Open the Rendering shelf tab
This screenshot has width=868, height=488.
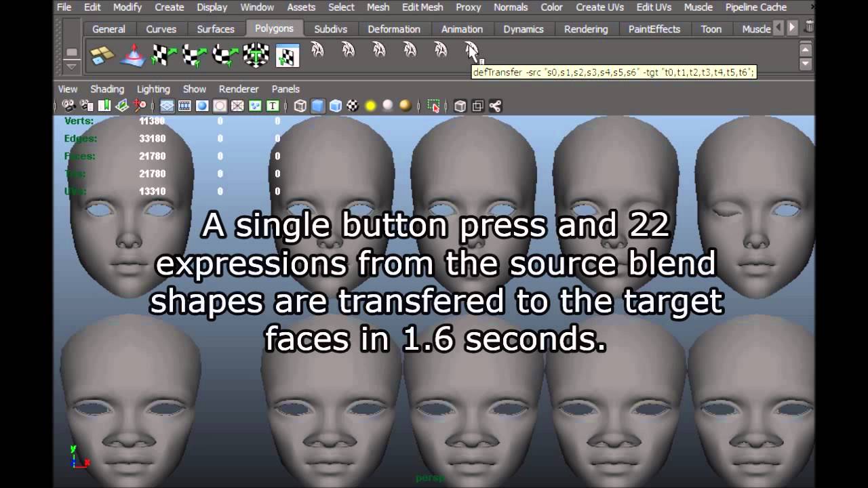tap(586, 29)
